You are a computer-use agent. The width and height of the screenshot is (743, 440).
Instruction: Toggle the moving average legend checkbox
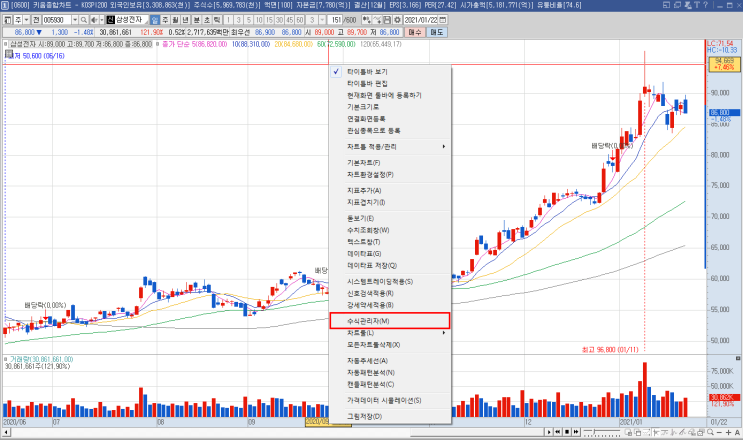157,44
